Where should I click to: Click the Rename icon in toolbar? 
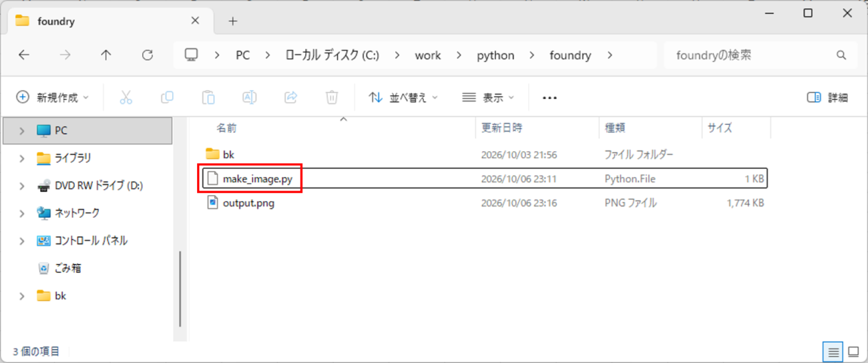click(x=249, y=98)
